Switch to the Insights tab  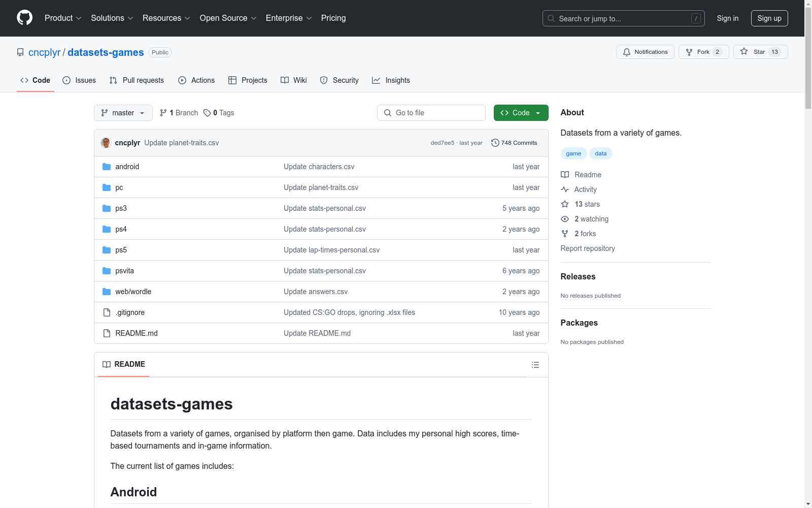click(x=391, y=80)
